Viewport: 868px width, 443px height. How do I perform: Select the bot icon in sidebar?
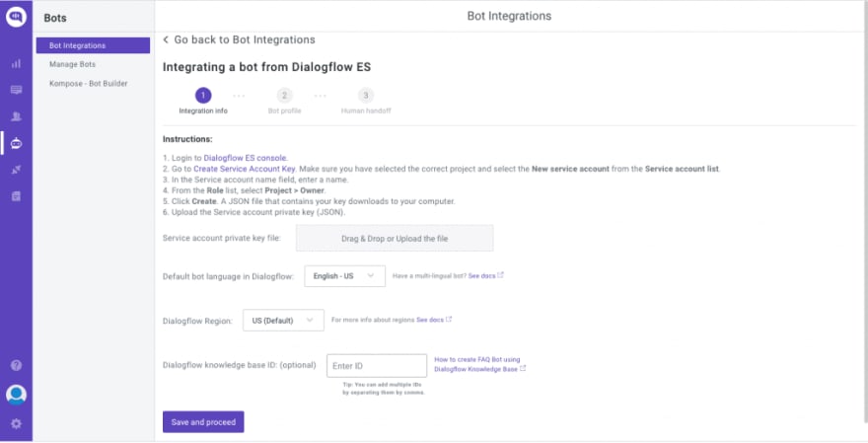pos(16,143)
